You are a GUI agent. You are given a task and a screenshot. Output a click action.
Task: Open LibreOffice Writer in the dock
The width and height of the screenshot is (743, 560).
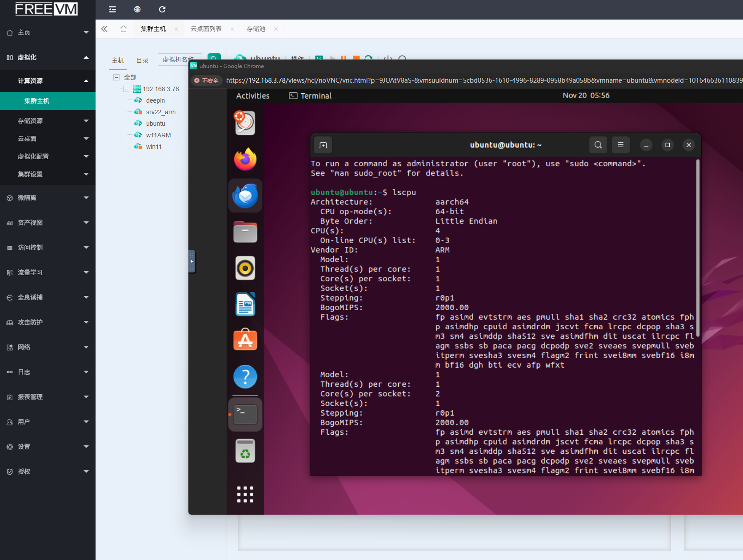click(245, 304)
